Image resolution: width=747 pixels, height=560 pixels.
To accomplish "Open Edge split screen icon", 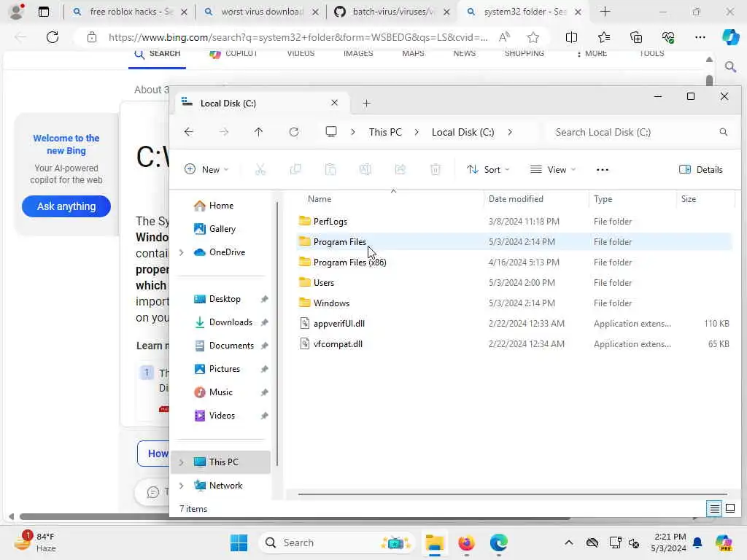I will click(x=571, y=36).
